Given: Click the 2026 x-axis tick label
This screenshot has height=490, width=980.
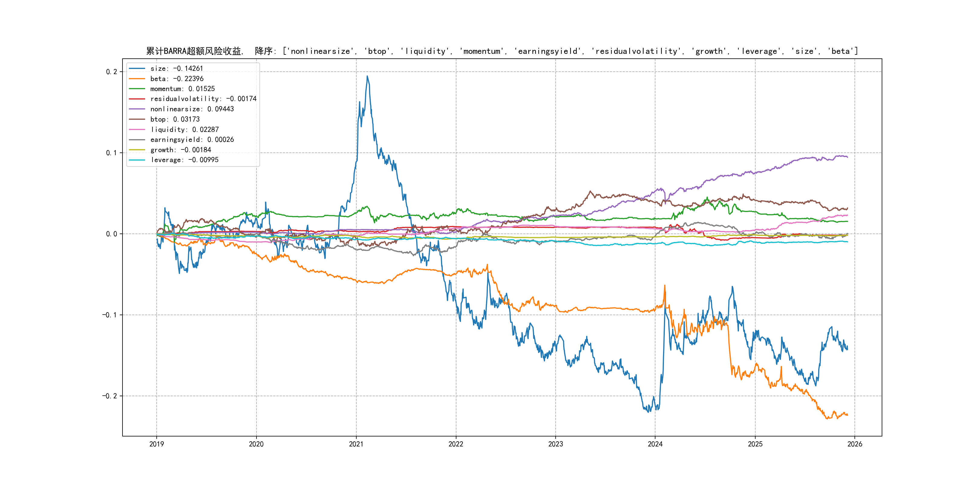Looking at the screenshot, I should click(x=855, y=444).
